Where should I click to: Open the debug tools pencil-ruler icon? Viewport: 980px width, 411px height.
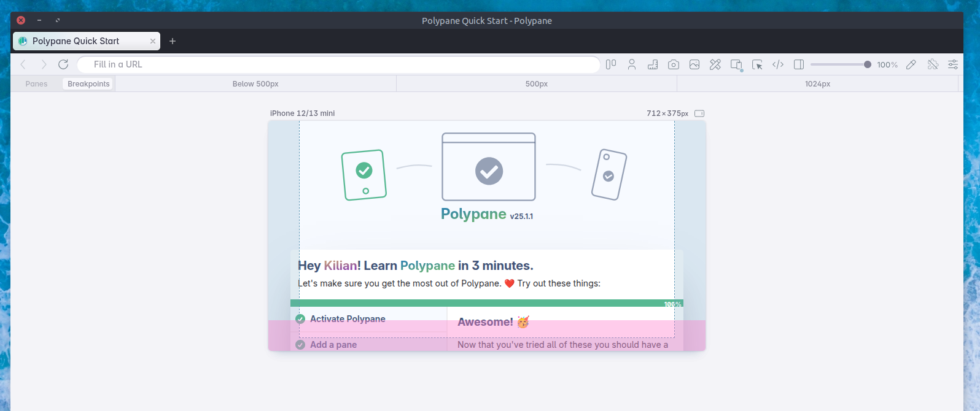tap(715, 64)
